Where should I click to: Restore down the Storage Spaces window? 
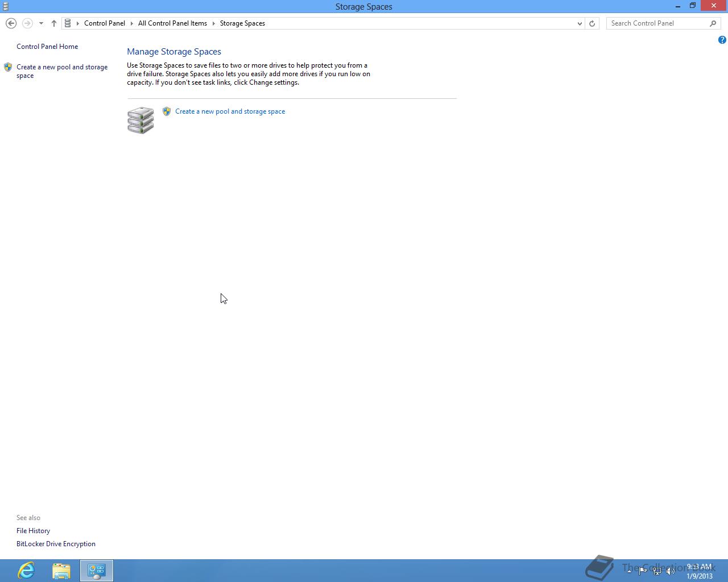click(693, 6)
